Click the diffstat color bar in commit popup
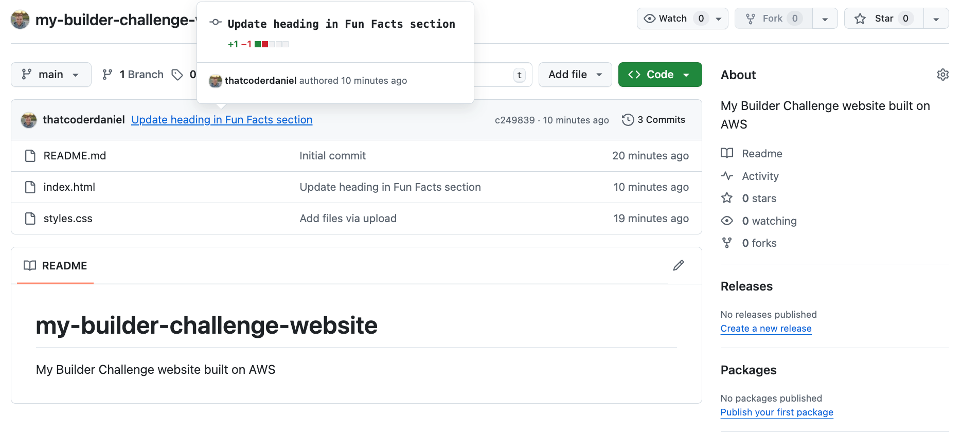The height and width of the screenshot is (435, 980). tap(271, 44)
